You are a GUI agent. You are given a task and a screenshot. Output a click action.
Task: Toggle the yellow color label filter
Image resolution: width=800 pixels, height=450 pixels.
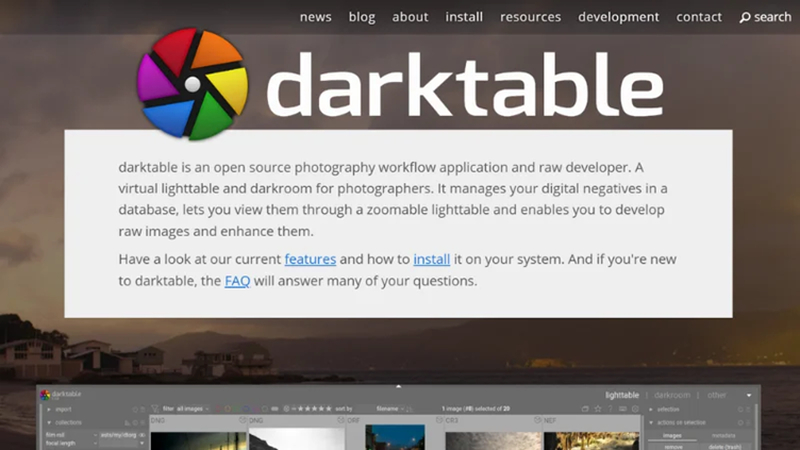[228, 409]
